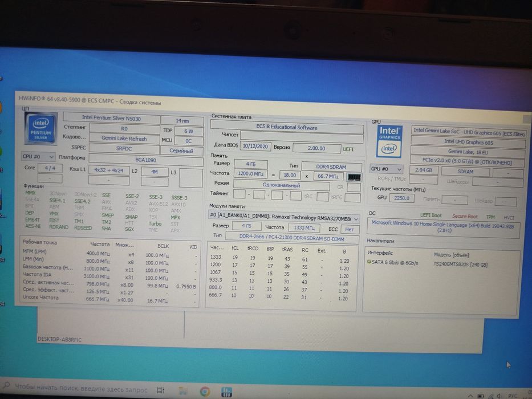This screenshot has height=399, width=532.
Task: Click the Частота IDA 3100.0 МГц row
Action: point(109,276)
